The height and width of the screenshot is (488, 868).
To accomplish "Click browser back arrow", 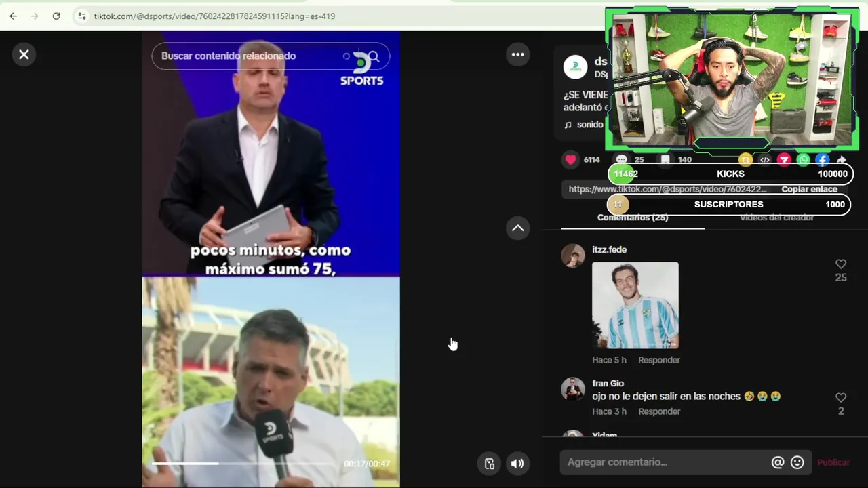I will point(13,16).
